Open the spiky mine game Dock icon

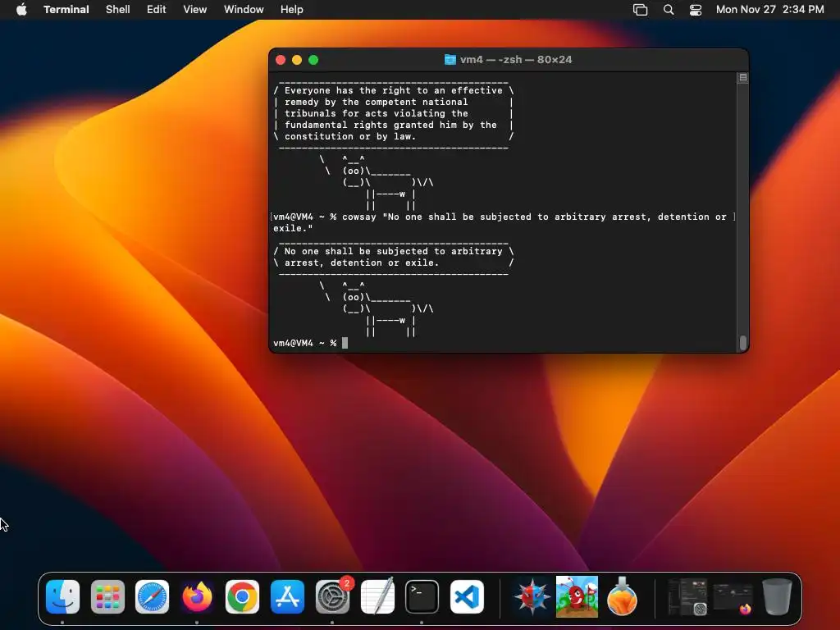(532, 596)
